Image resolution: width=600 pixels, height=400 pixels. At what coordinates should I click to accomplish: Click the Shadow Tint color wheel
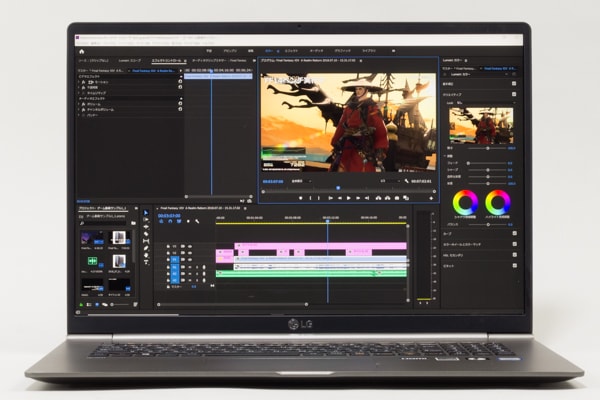tap(465, 202)
